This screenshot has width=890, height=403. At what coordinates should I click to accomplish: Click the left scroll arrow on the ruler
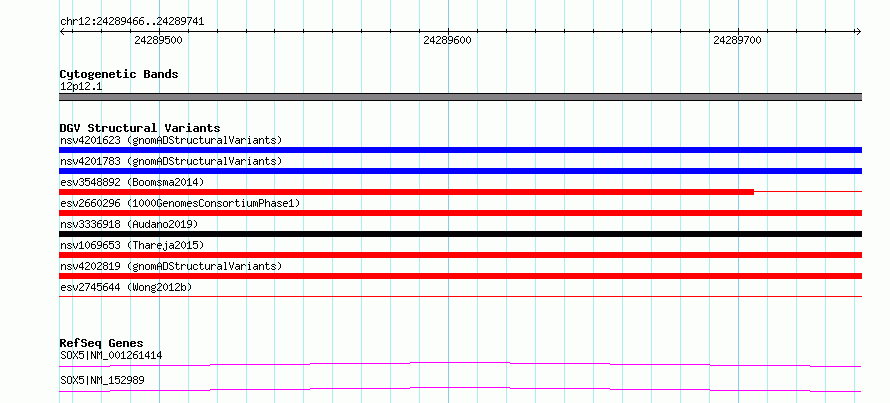click(62, 32)
